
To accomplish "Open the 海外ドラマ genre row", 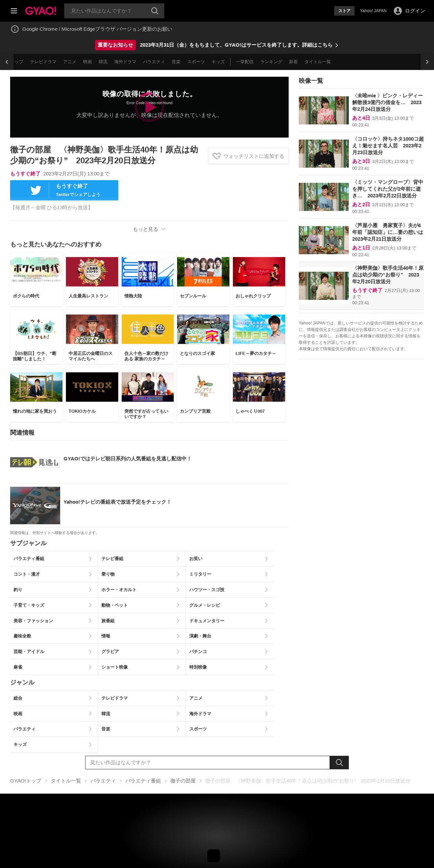I will click(x=230, y=714).
